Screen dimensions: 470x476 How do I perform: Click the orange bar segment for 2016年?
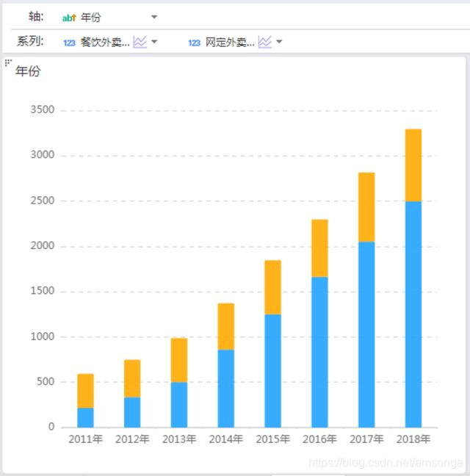tap(319, 248)
